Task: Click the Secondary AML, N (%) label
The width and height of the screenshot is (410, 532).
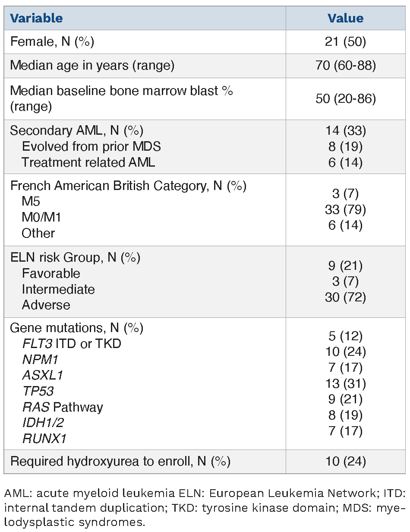Action: coord(77,131)
